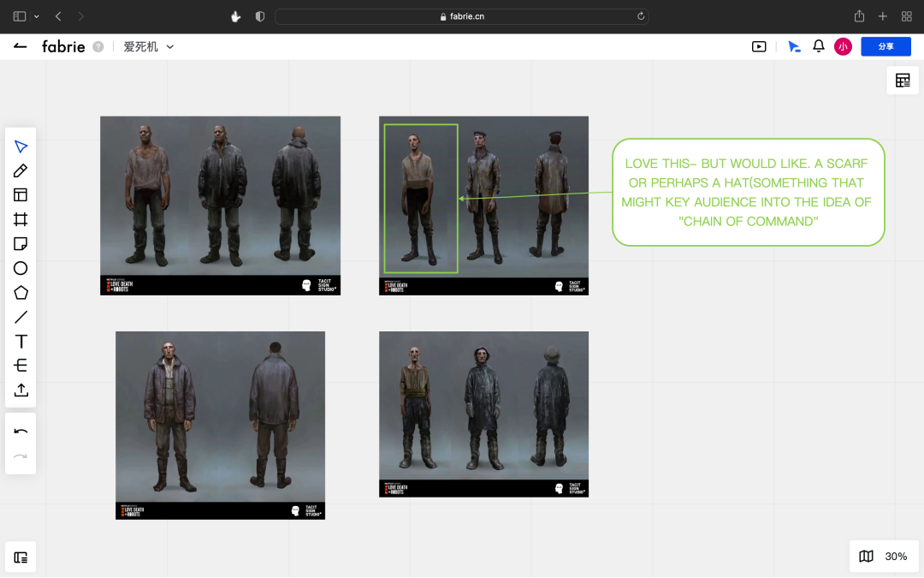Select the top-left three-figure concept image
This screenshot has width=924, height=578.
point(221,206)
